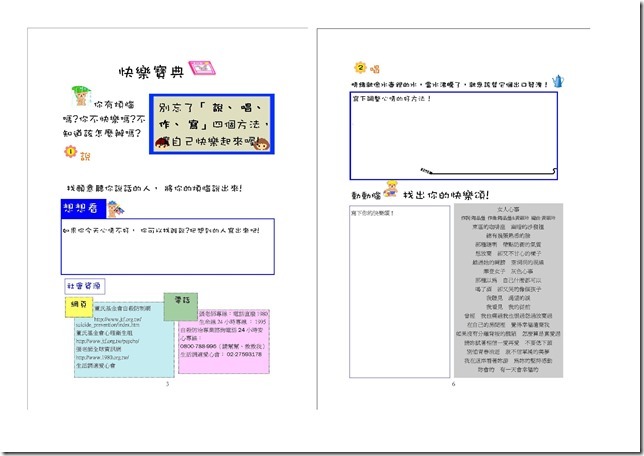Select the yellow 網頁 label

pyautogui.click(x=79, y=304)
